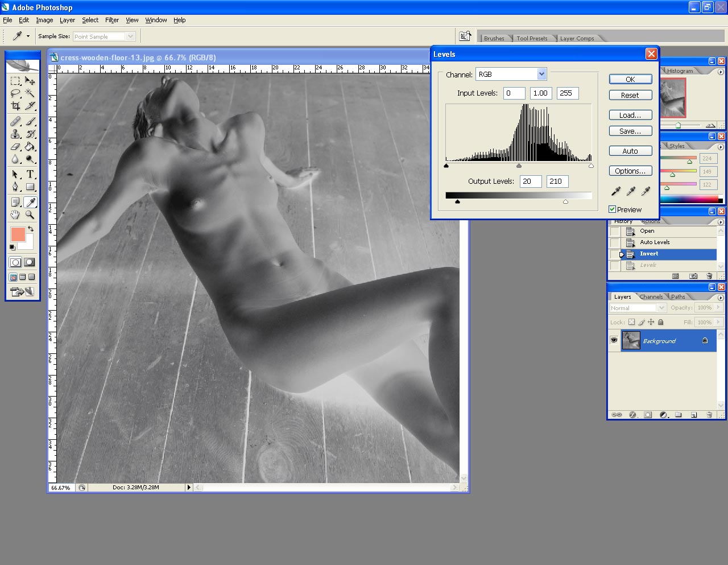Click the gamma input levels field
Viewport: 728px width, 565px height.
coord(540,93)
